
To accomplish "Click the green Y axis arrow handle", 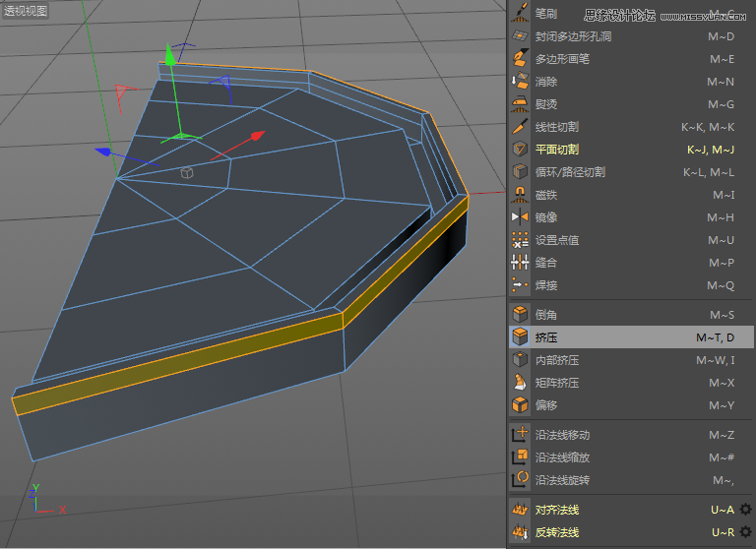I will pyautogui.click(x=169, y=54).
